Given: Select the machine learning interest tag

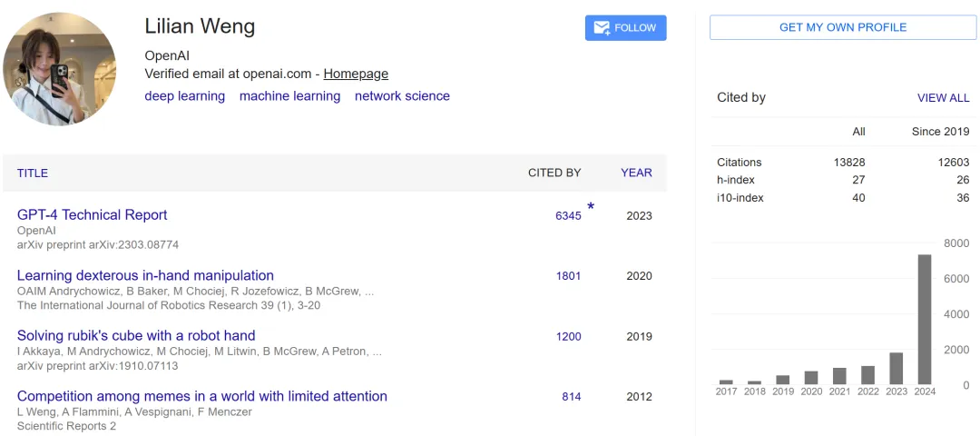Looking at the screenshot, I should 290,95.
